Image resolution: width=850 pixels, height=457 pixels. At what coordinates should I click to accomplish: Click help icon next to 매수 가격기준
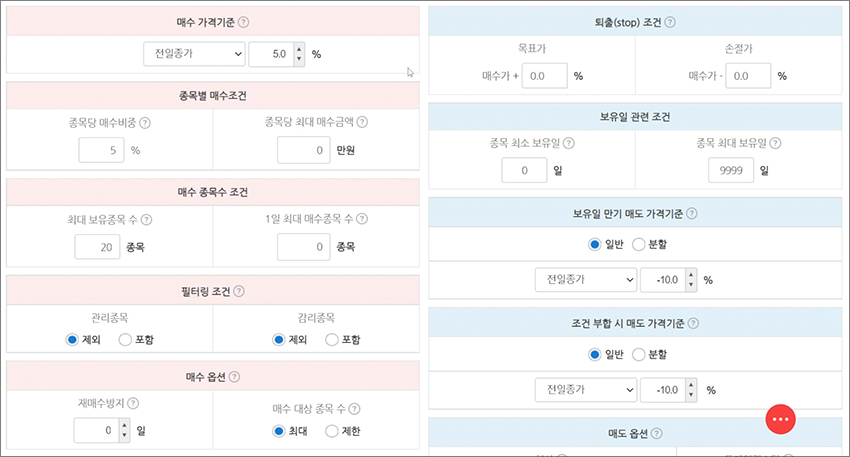click(243, 22)
